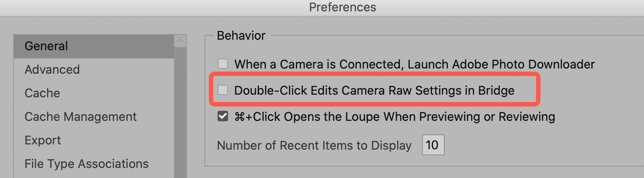
Task: Click the sidebar scrollbar track
Action: click(180, 113)
